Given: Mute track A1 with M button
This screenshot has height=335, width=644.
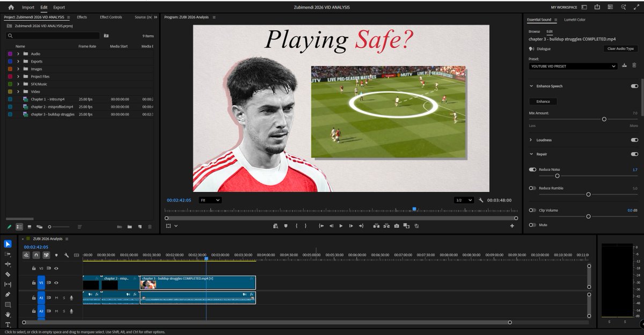Looking at the screenshot, I should coord(56,297).
